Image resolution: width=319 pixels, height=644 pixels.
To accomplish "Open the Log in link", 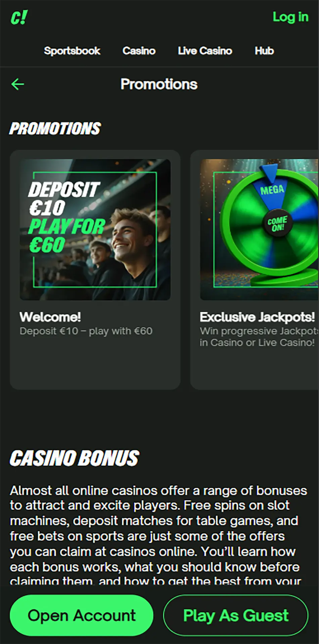I will (290, 17).
